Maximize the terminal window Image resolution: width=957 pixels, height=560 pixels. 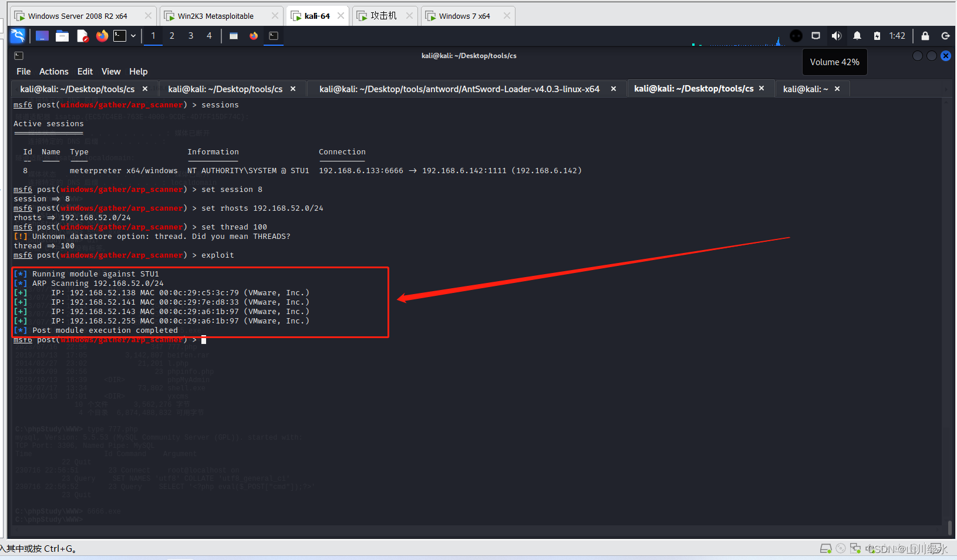click(x=932, y=56)
